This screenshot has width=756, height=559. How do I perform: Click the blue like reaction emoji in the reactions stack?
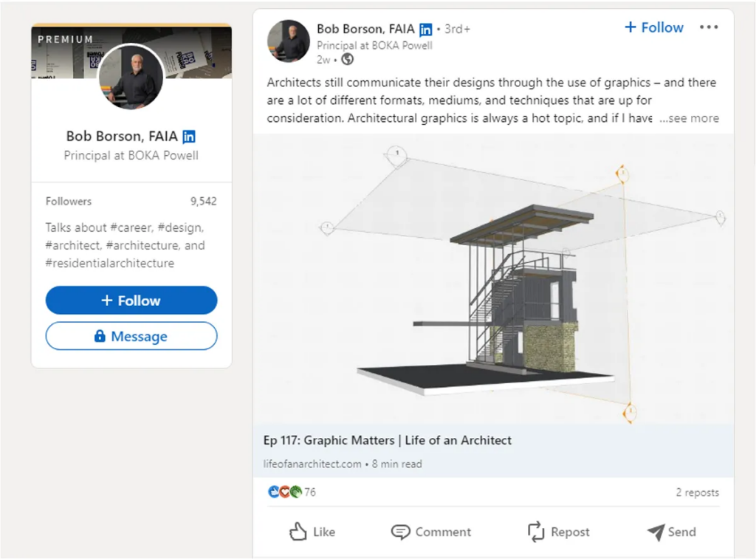(273, 492)
